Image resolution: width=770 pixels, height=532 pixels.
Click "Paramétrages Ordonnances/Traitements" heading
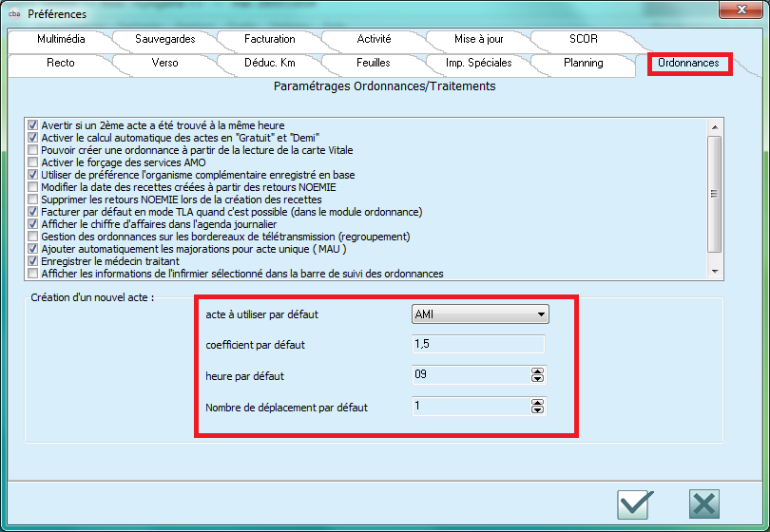click(384, 86)
